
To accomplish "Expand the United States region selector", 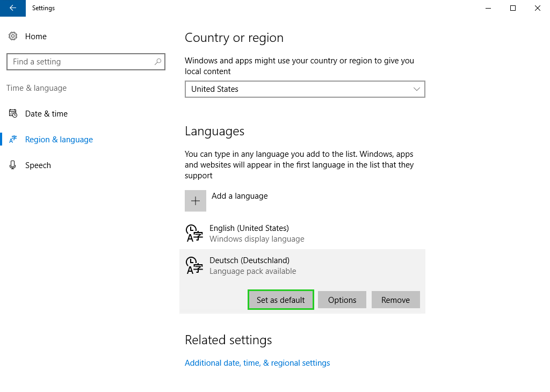I will 305,89.
